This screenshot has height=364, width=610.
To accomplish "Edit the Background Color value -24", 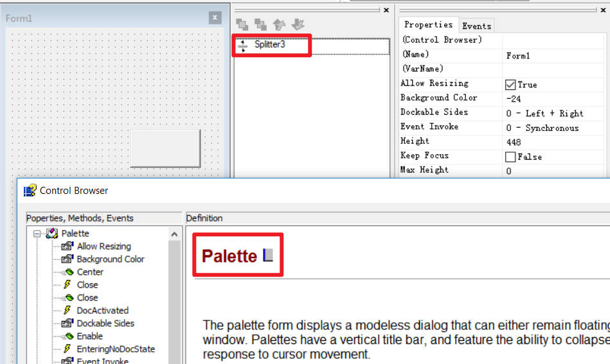I will coord(553,99).
